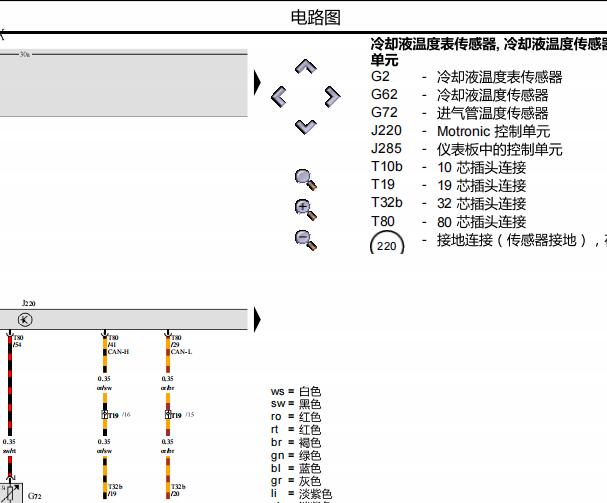Click the G72 sensor symbol box
Viewport: 607px width, 503px height.
11,493
